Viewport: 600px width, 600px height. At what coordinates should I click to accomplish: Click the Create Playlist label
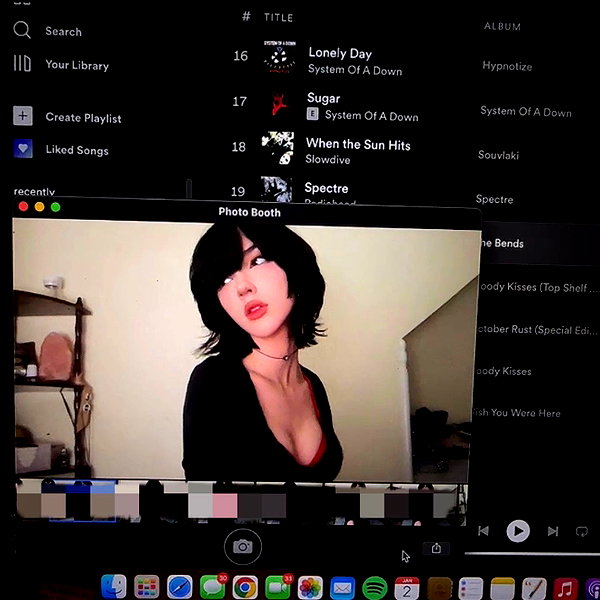83,118
